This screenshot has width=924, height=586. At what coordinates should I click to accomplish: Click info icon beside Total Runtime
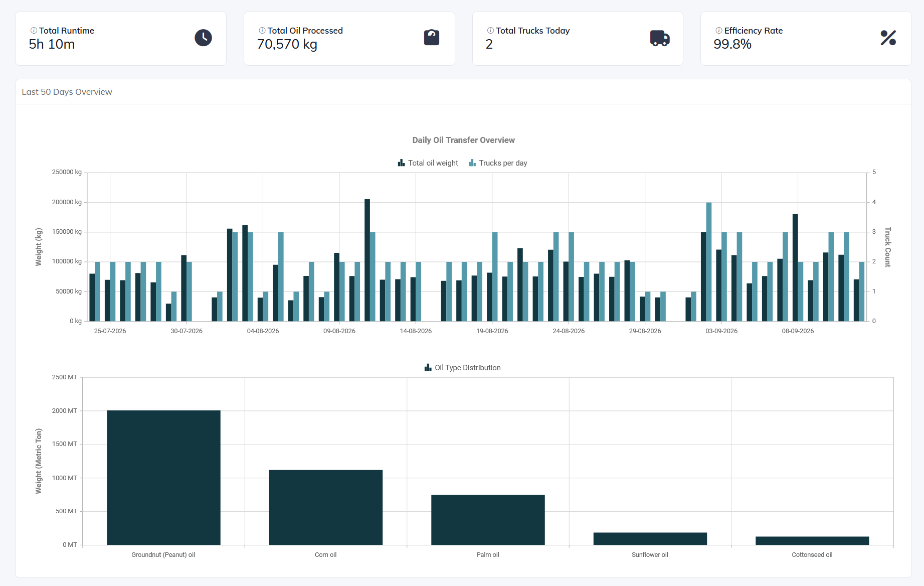tap(34, 31)
